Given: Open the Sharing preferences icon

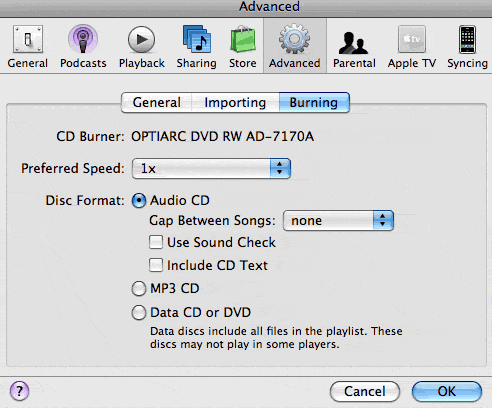Looking at the screenshot, I should pos(197,39).
